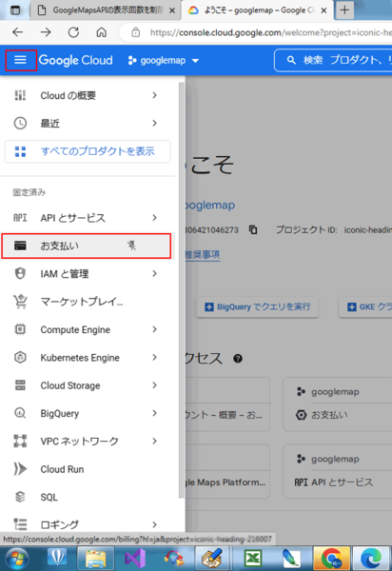This screenshot has height=571, width=392.
Task: Click the navigation menu scrollbar
Action: (x=182, y=289)
